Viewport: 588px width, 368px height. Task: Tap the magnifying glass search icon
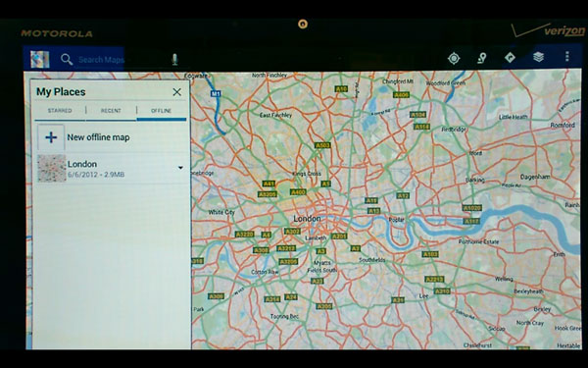[67, 59]
